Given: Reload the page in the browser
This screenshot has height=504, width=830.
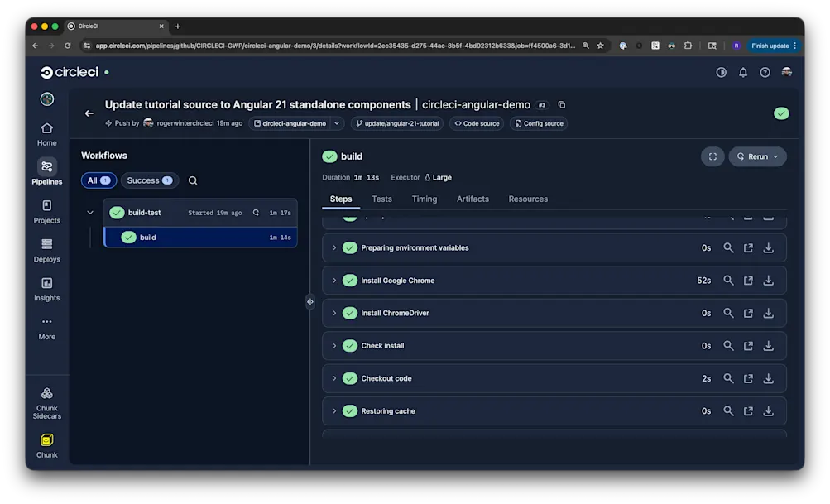Looking at the screenshot, I should tap(68, 46).
